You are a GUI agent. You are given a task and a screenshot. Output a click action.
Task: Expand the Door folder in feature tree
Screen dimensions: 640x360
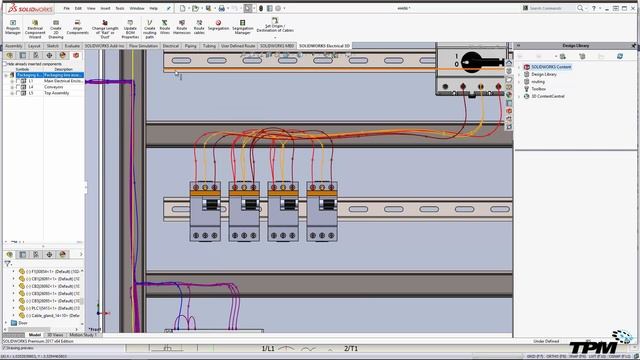(6, 323)
